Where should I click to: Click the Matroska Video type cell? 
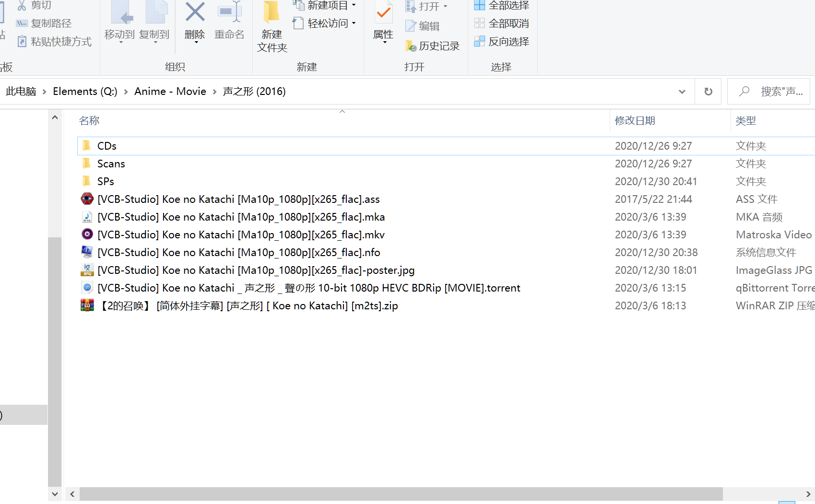pyautogui.click(x=774, y=234)
